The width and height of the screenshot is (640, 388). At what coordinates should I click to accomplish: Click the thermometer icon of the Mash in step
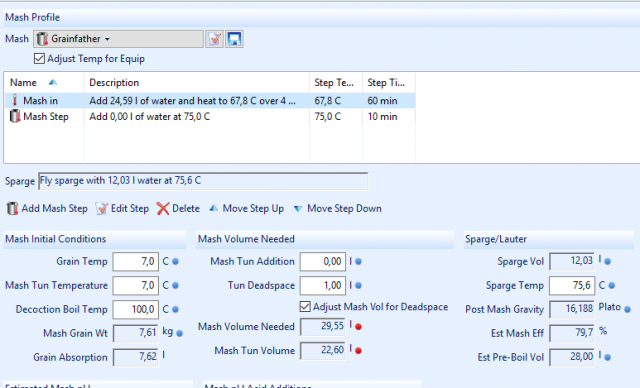pyautogui.click(x=15, y=100)
